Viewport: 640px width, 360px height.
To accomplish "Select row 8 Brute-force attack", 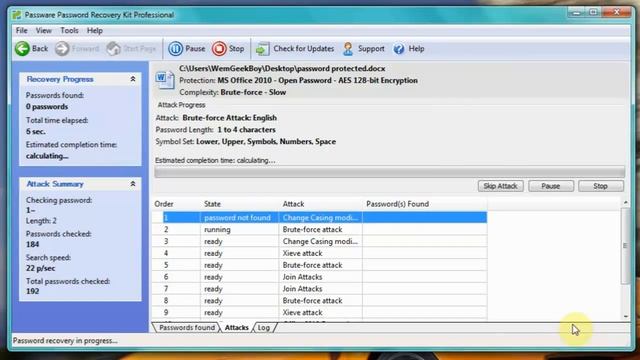I will pyautogui.click(x=320, y=300).
